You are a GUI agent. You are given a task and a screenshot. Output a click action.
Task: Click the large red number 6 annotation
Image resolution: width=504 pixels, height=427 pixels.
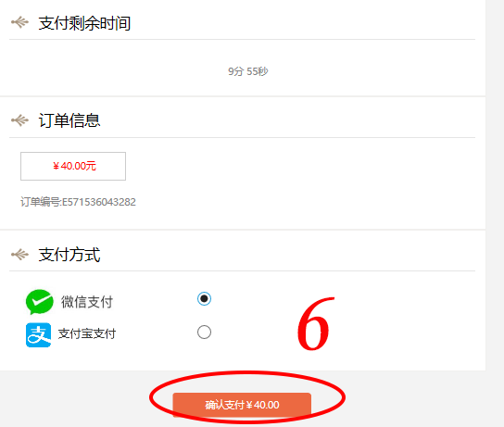click(x=315, y=323)
